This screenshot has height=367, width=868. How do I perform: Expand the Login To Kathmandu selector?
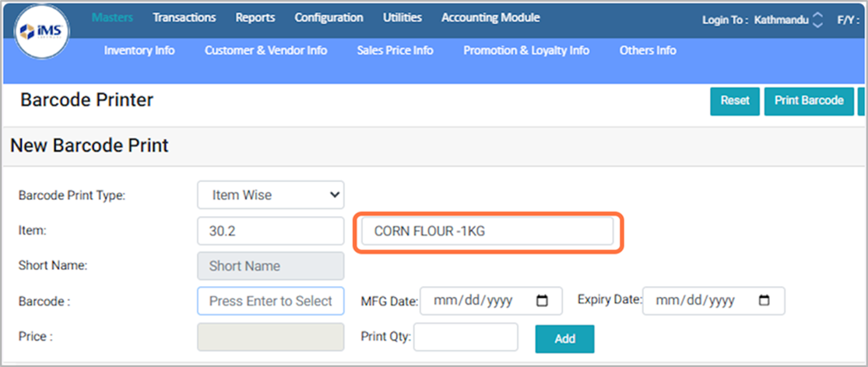point(816,19)
